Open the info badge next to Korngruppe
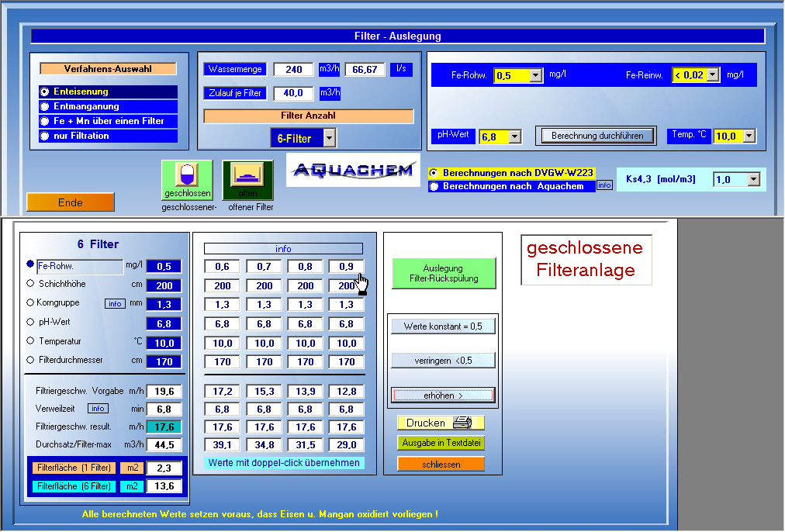This screenshot has width=785, height=532. [115, 304]
